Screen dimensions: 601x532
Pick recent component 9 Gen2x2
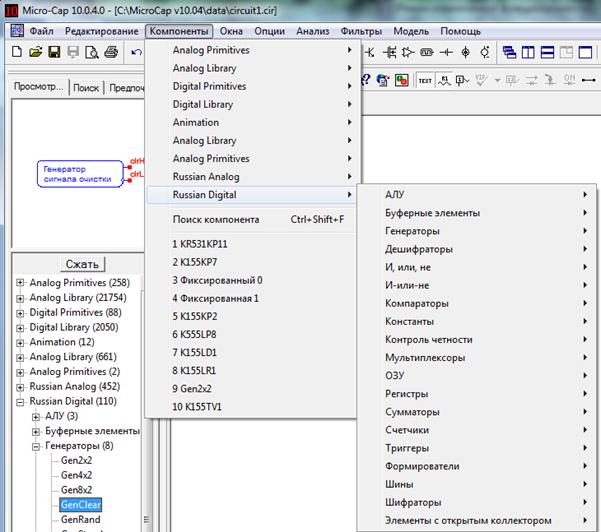point(251,389)
